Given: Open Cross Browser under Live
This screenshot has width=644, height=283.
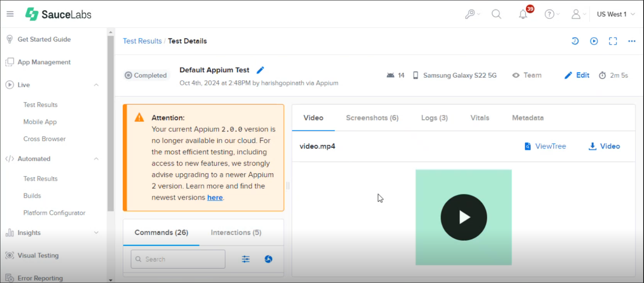Looking at the screenshot, I should 45,139.
